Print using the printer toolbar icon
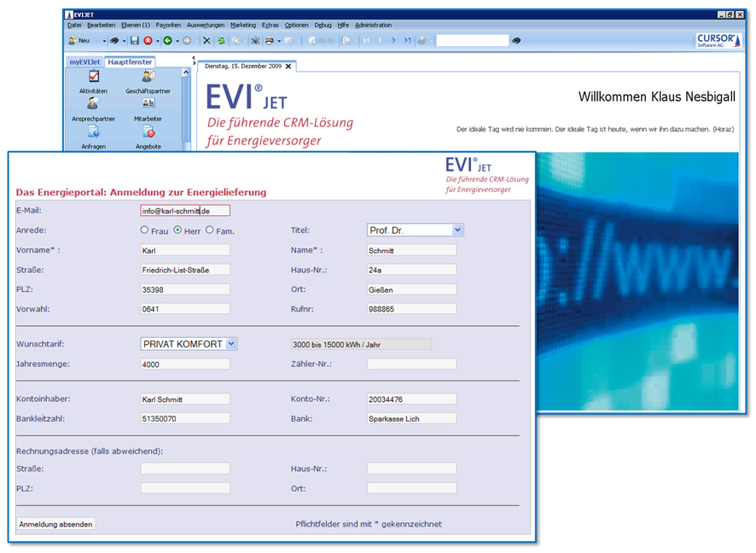 pos(270,41)
